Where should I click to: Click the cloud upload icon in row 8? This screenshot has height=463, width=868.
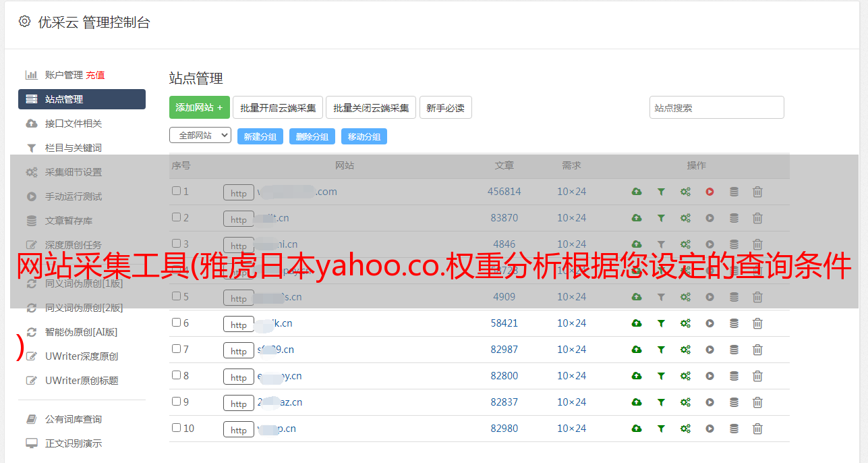(x=637, y=376)
